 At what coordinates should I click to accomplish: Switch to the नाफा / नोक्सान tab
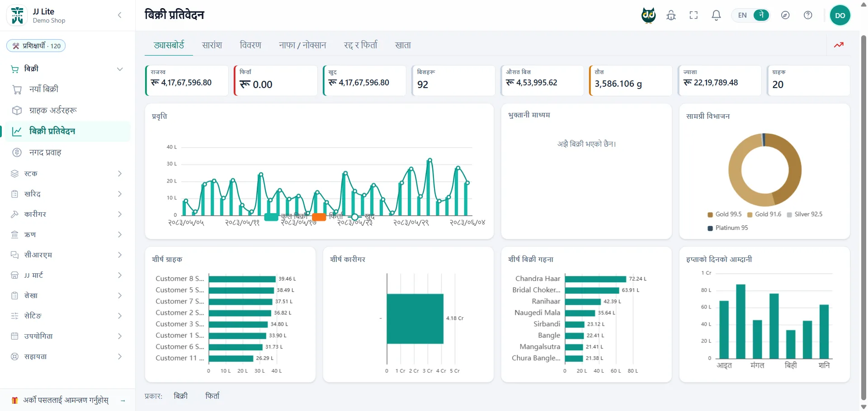[302, 45]
